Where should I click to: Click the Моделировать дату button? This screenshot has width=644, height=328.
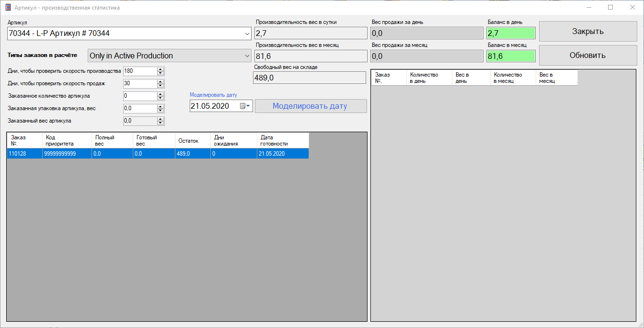tap(310, 106)
